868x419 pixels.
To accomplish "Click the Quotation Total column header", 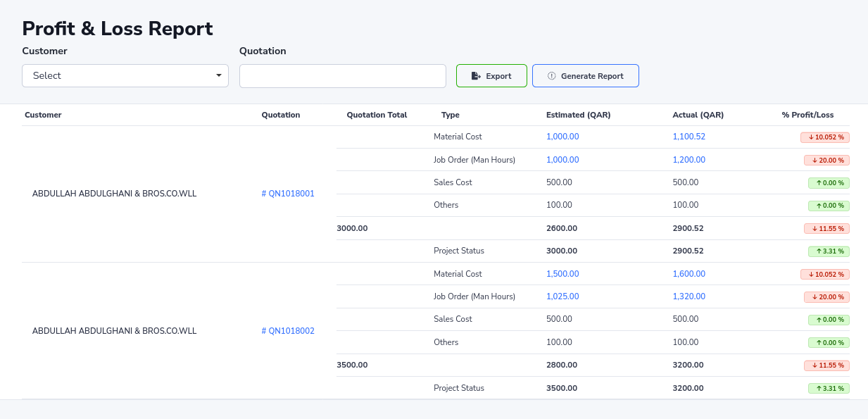I will pos(377,115).
